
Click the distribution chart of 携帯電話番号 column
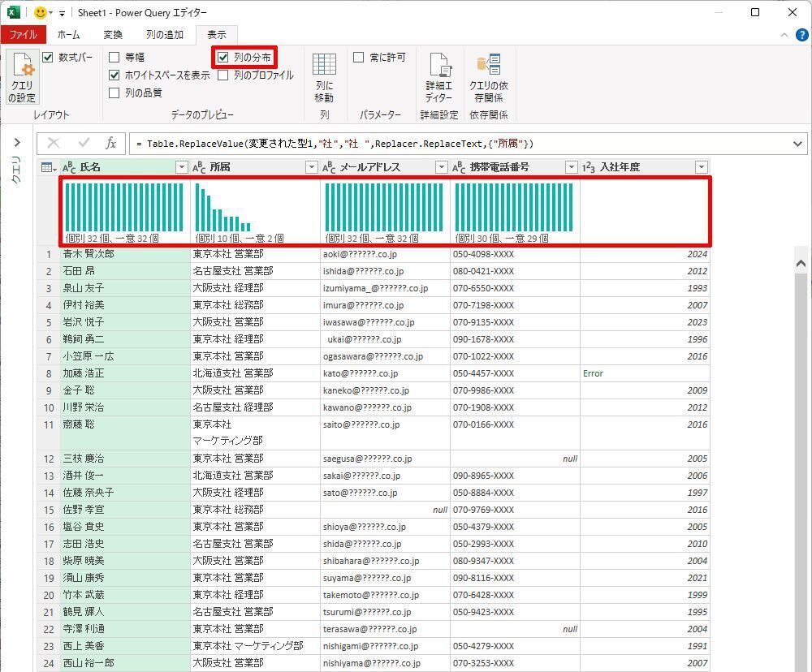(x=514, y=207)
